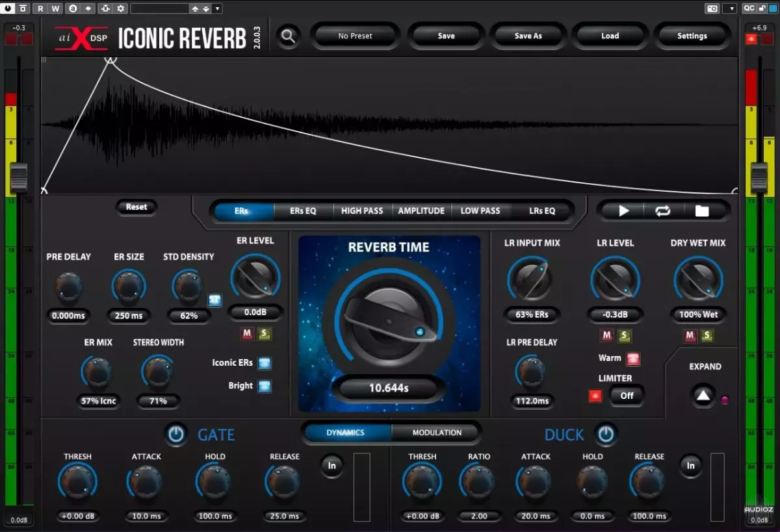Click the input level fader handle
This screenshot has height=532, width=780.
(18, 177)
